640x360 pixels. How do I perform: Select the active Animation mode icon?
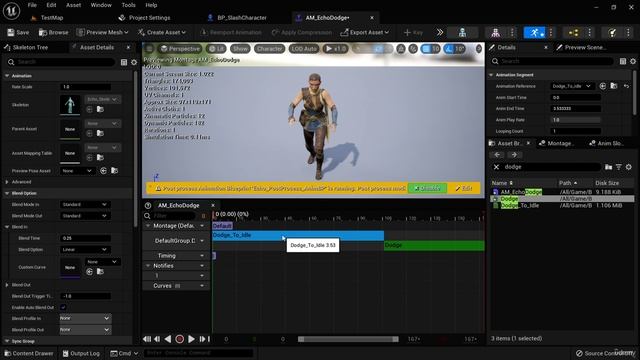click(x=534, y=33)
